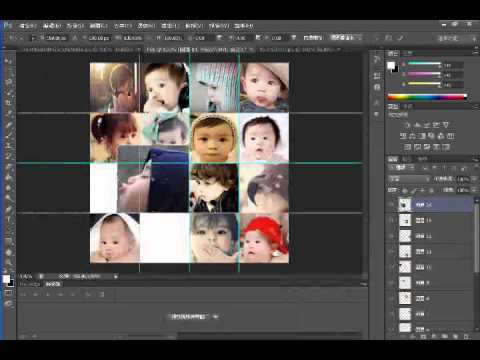This screenshot has width=480, height=360.
Task: Open arrow beside create video timeline button
Action: pos(216,317)
